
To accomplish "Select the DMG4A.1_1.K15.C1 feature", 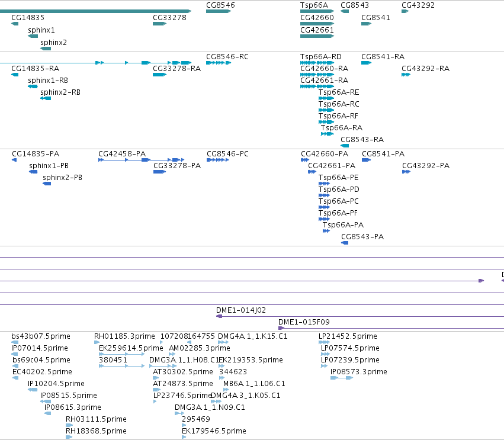I will [223, 342].
